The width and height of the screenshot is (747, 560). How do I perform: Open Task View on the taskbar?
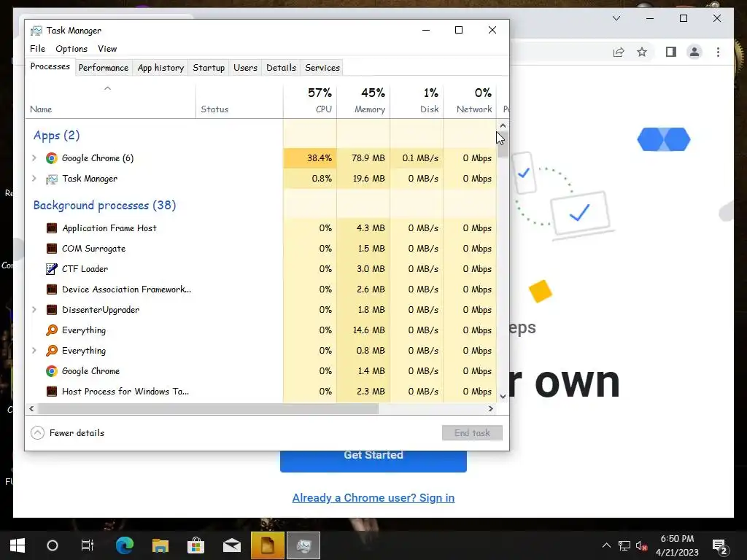coord(88,545)
